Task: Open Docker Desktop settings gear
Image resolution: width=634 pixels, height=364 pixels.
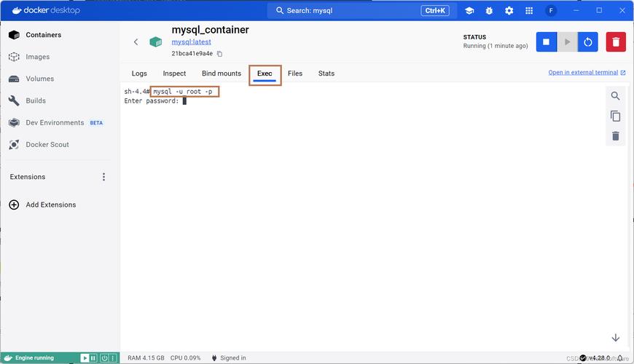Action: tap(509, 10)
